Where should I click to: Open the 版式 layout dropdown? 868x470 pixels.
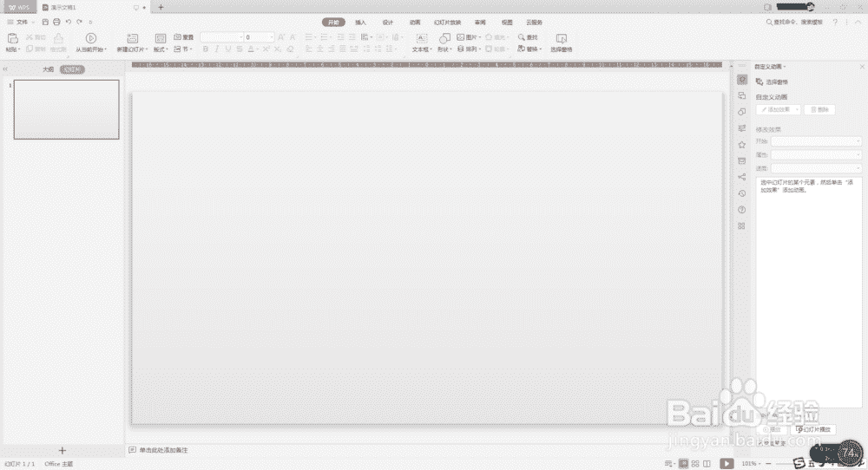click(x=161, y=49)
